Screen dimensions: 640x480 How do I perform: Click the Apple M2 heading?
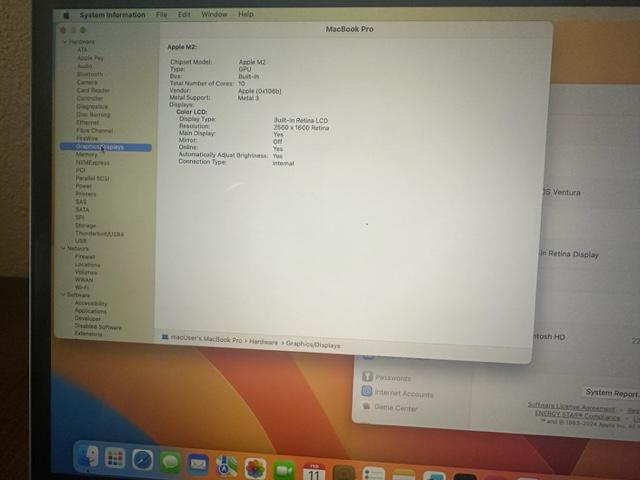(182, 47)
